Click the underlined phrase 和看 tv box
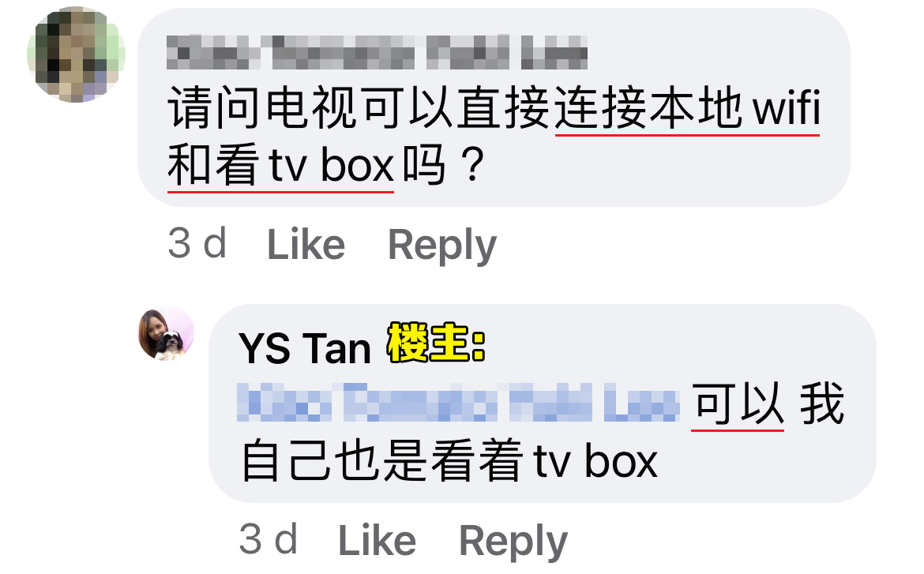The height and width of the screenshot is (574, 924). click(280, 165)
